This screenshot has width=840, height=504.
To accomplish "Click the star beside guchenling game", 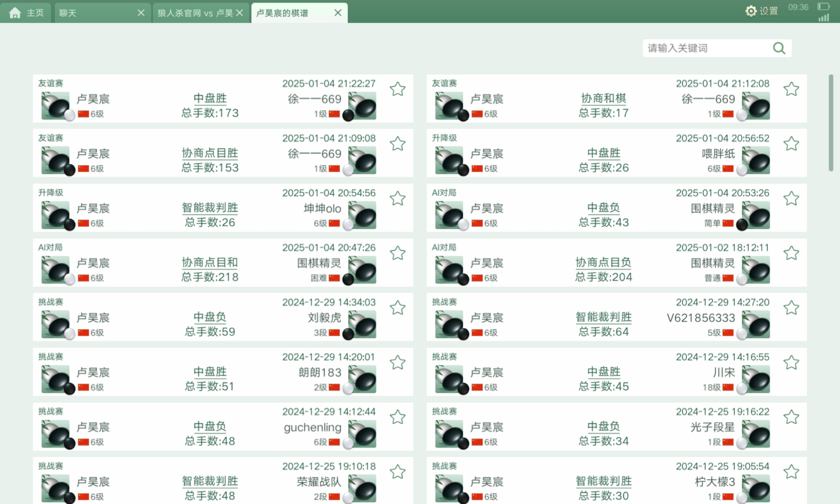I will [x=397, y=417].
